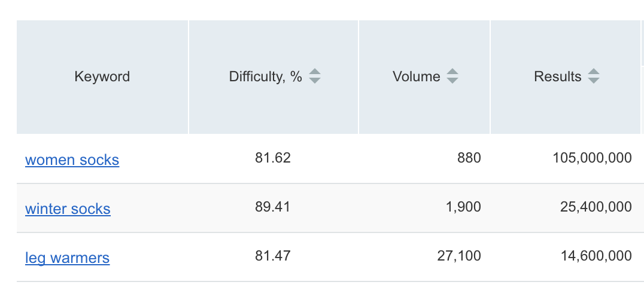Viewport: 644px width, 294px height.
Task: Sort Volume descending with the down arrow
Action: coord(452,80)
